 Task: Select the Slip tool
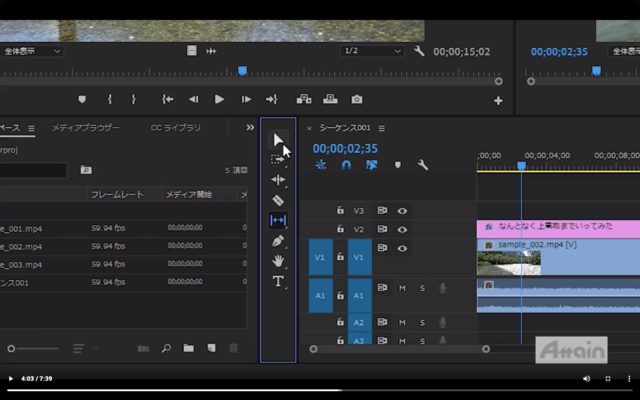278,220
